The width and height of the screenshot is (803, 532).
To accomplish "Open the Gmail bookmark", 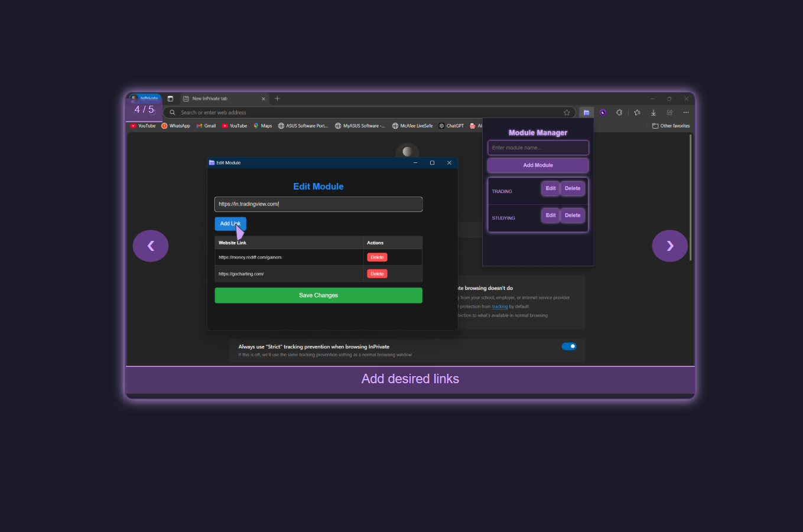I will pos(206,126).
